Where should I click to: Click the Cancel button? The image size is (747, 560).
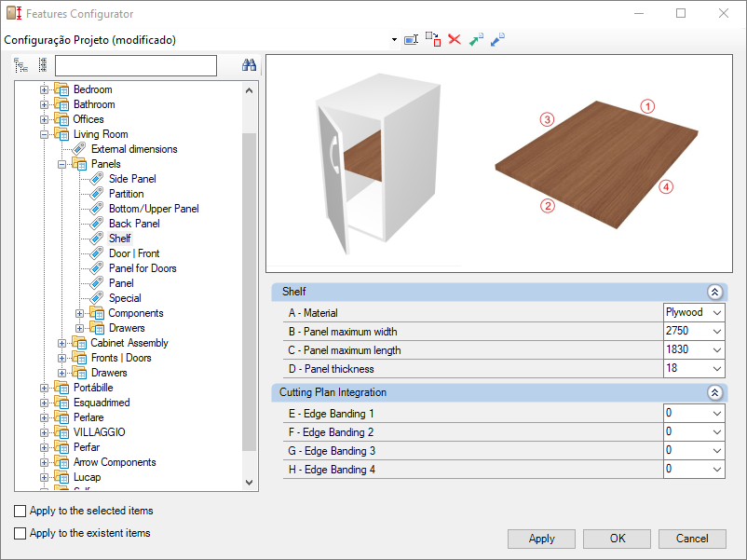pyautogui.click(x=692, y=539)
